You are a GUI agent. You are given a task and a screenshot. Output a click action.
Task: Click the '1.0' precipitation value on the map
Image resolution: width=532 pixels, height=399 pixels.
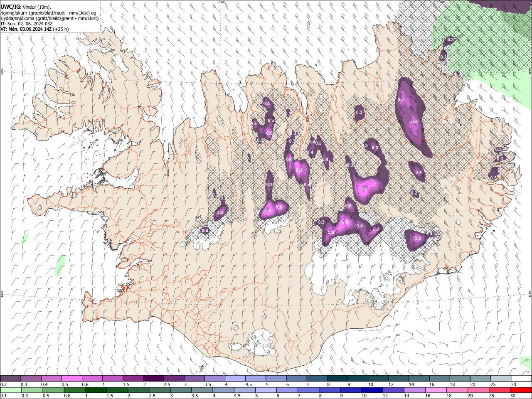(x=364, y=189)
